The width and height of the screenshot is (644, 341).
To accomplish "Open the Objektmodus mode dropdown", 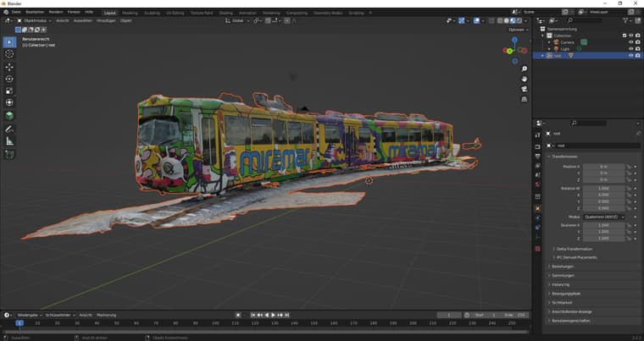I will click(x=34, y=20).
